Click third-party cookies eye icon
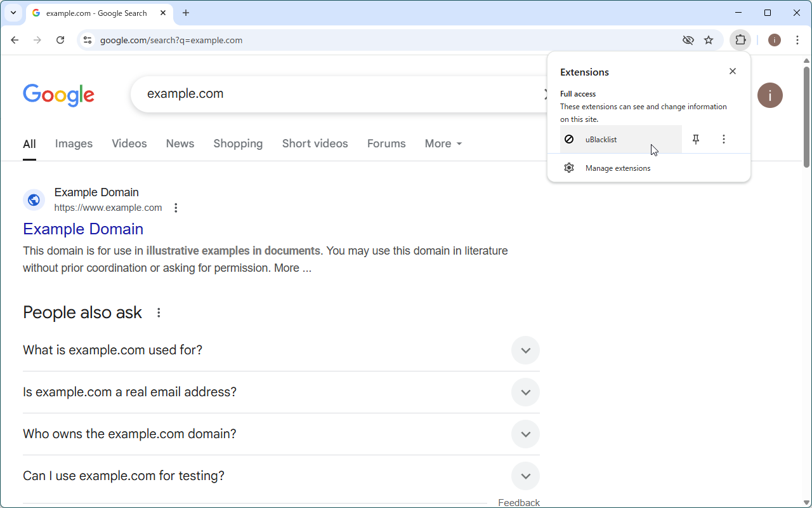Image resolution: width=812 pixels, height=508 pixels. tap(688, 40)
